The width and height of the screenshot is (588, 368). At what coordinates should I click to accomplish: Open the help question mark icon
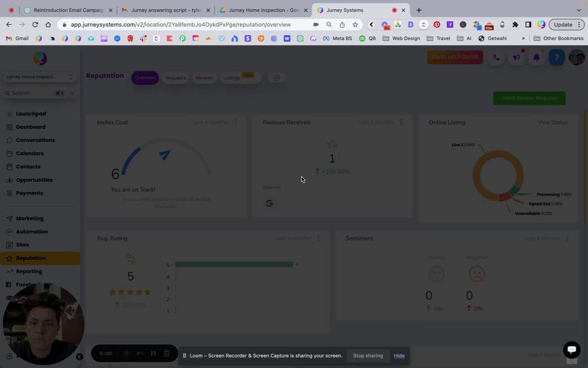pyautogui.click(x=556, y=57)
